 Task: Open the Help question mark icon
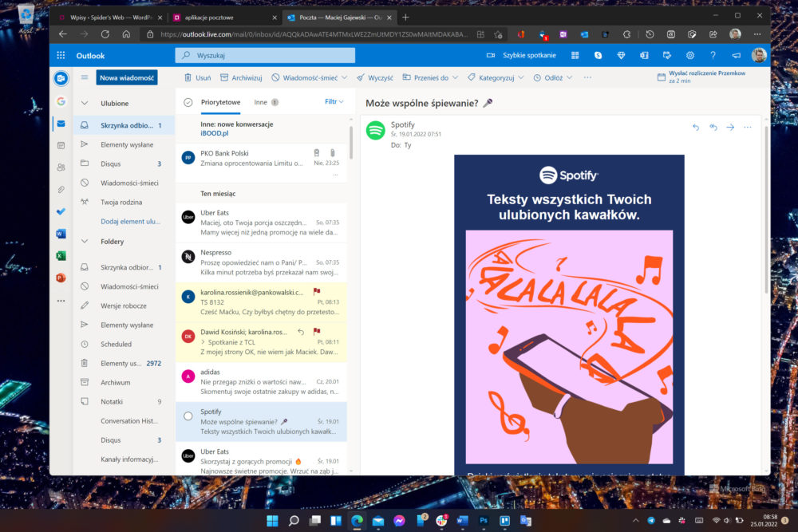click(713, 56)
